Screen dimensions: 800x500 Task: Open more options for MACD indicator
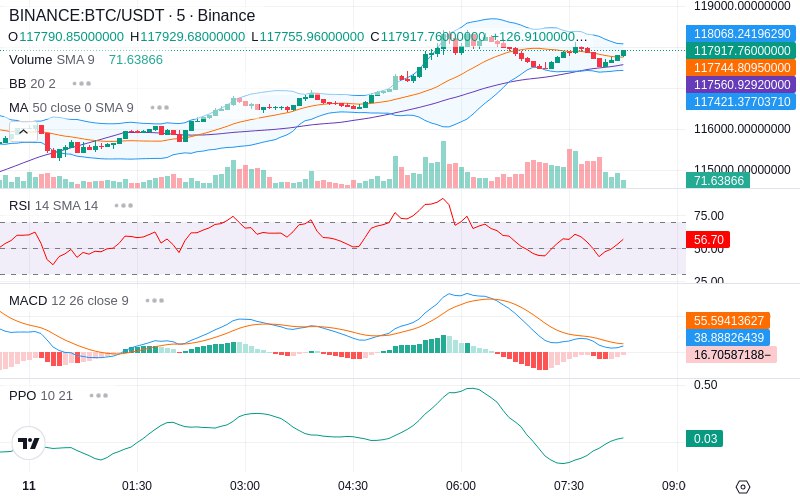coord(155,301)
